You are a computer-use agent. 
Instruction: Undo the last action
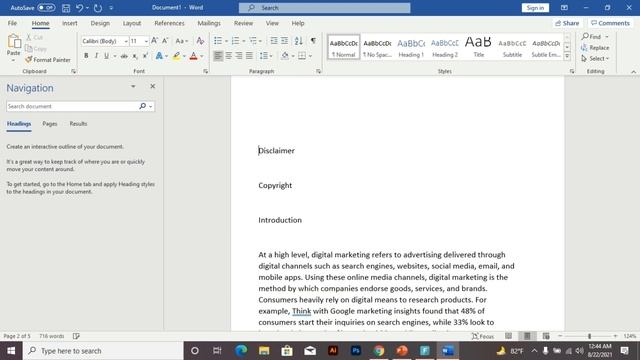coord(79,8)
